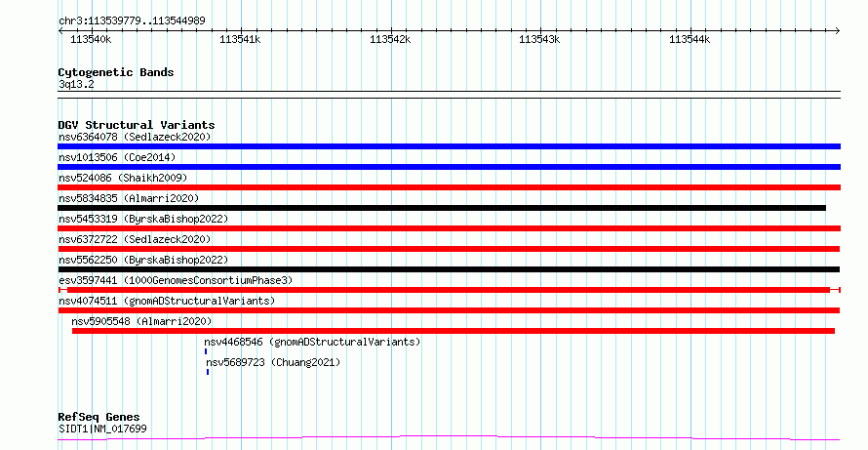
Task: Click the nsv6364078 (Sedlazeck2020) variant label
Action: pos(135,137)
